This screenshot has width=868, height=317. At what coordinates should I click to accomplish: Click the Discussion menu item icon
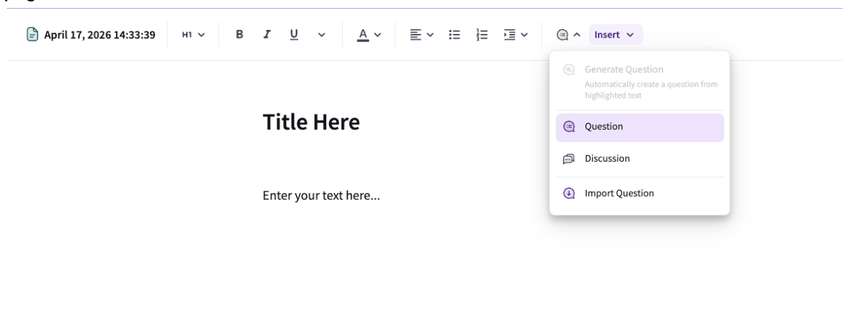tap(569, 159)
